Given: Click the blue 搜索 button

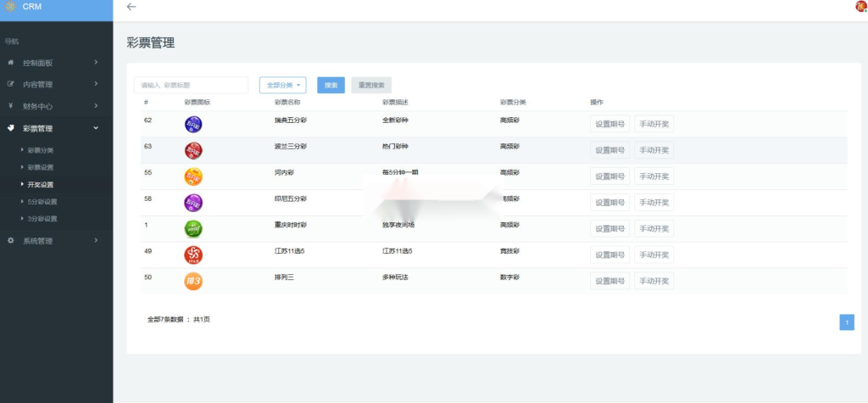Looking at the screenshot, I should 331,85.
